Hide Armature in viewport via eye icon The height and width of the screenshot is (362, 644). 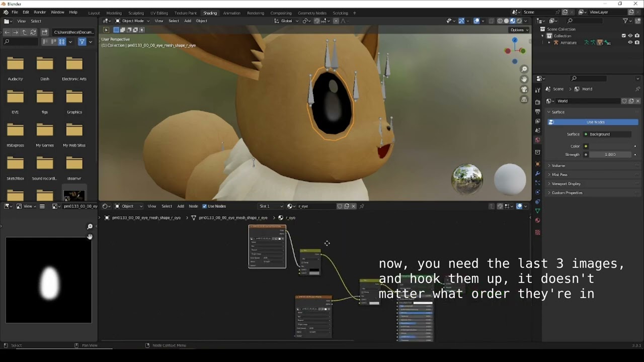(630, 43)
